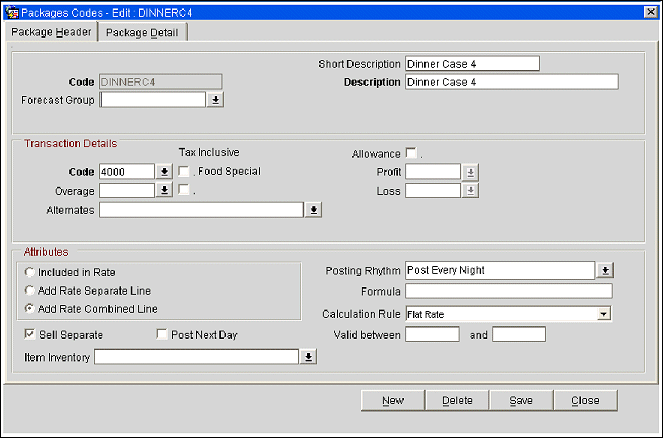Open the Posting Rhythm list arrow
This screenshot has height=438, width=663.
[x=604, y=271]
